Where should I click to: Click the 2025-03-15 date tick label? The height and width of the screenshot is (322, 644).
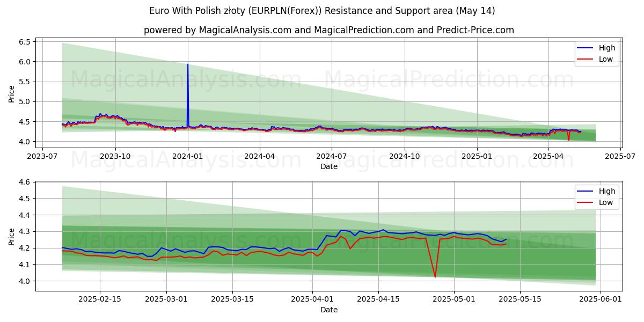(x=232, y=299)
